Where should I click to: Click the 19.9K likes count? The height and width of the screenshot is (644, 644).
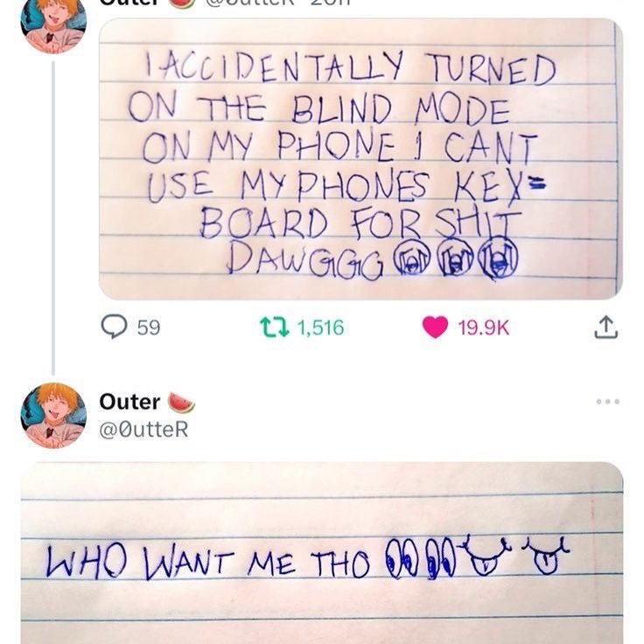pos(483,327)
